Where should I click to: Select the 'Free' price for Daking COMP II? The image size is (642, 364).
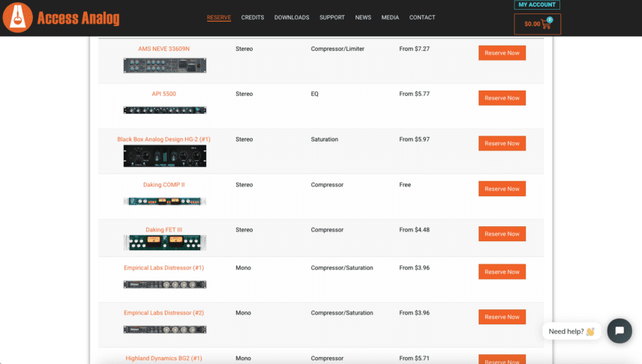(405, 184)
